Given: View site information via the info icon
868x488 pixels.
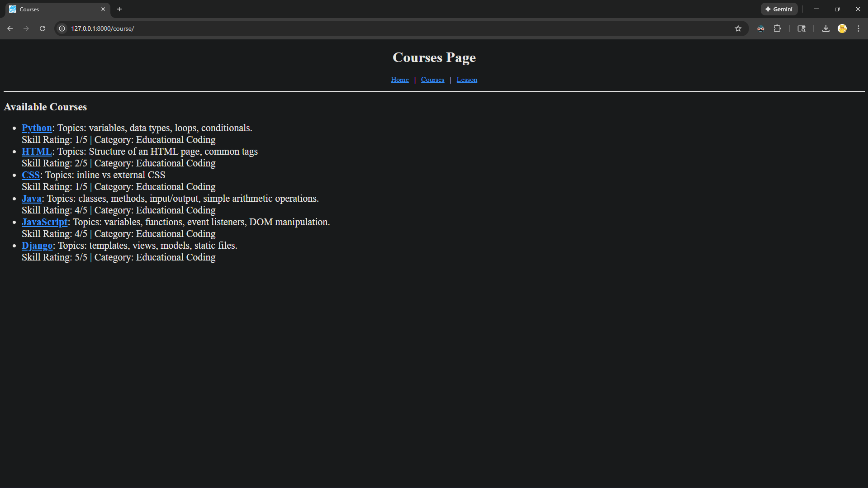Looking at the screenshot, I should pos(62,28).
